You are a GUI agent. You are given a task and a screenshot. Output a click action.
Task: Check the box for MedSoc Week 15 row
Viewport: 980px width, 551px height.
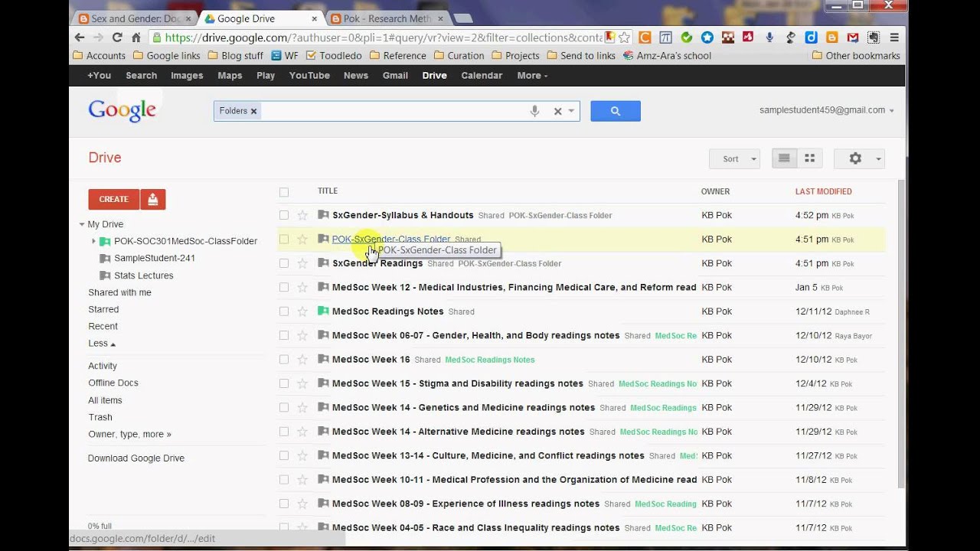284,383
